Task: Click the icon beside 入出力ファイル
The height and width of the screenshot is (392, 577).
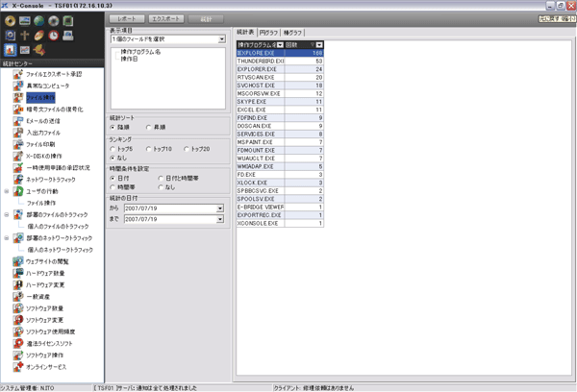Action: click(x=18, y=133)
